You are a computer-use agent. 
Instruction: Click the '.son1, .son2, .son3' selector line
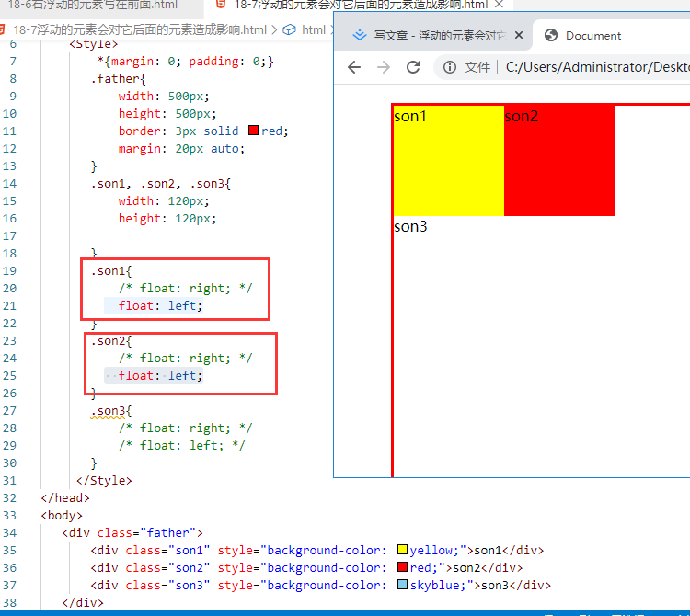pos(161,183)
